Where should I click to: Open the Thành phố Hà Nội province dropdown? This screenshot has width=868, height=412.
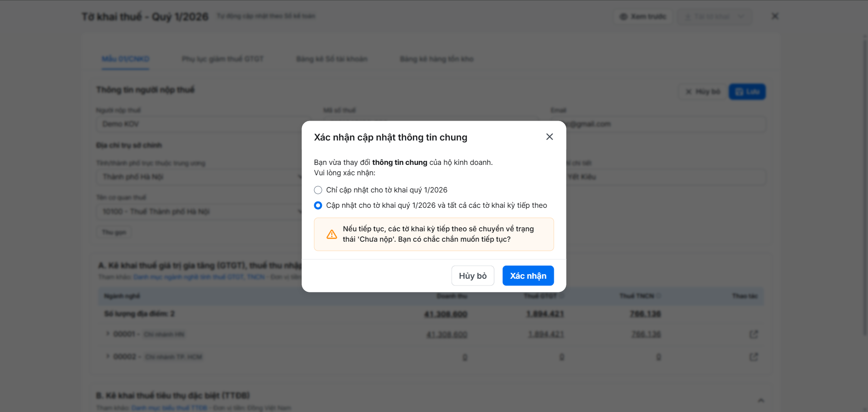point(199,177)
